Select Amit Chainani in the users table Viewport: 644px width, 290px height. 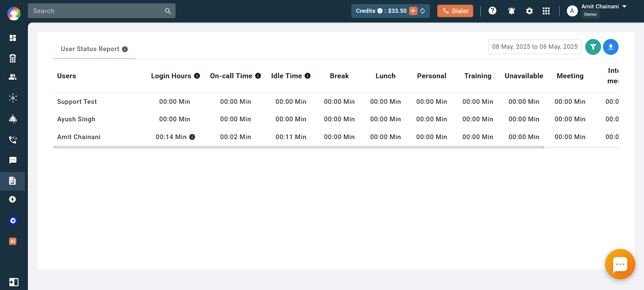pos(79,137)
